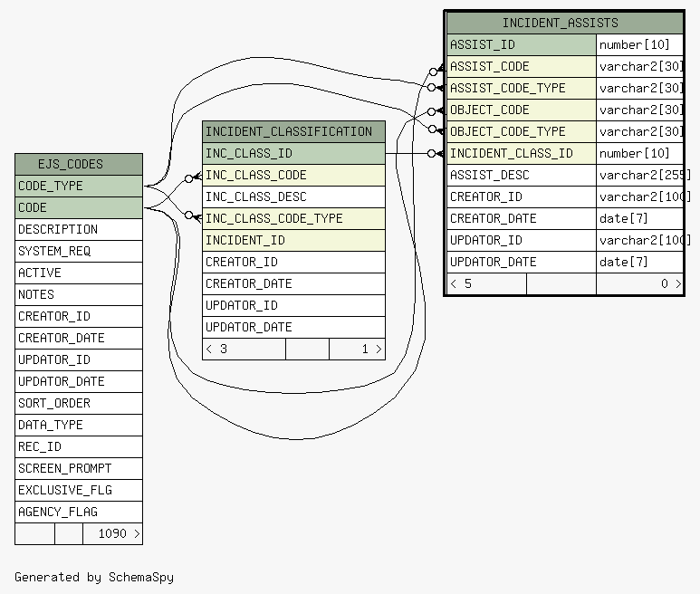Select INC_CLASS_CODE_TYPE column
The height and width of the screenshot is (594, 700).
[x=293, y=219]
